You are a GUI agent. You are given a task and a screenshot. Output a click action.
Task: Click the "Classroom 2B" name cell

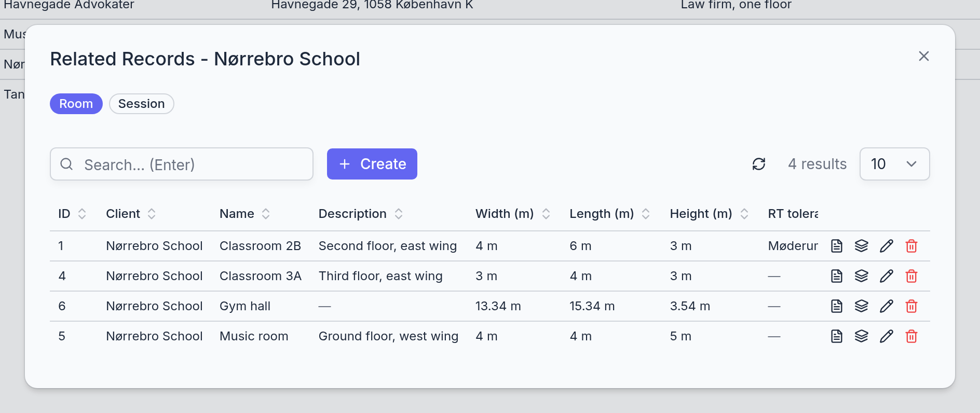[260, 246]
